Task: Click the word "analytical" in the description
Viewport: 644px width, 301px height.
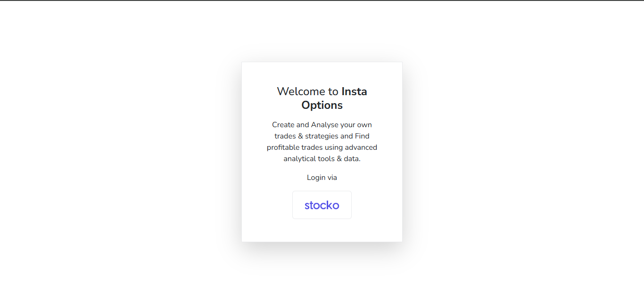Action: pyautogui.click(x=299, y=159)
